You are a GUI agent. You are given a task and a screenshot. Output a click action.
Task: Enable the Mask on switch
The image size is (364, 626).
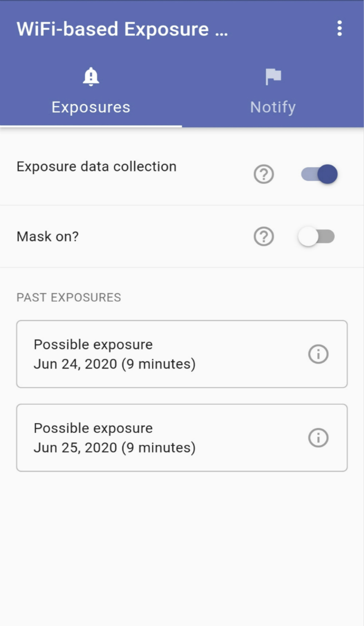tap(316, 237)
